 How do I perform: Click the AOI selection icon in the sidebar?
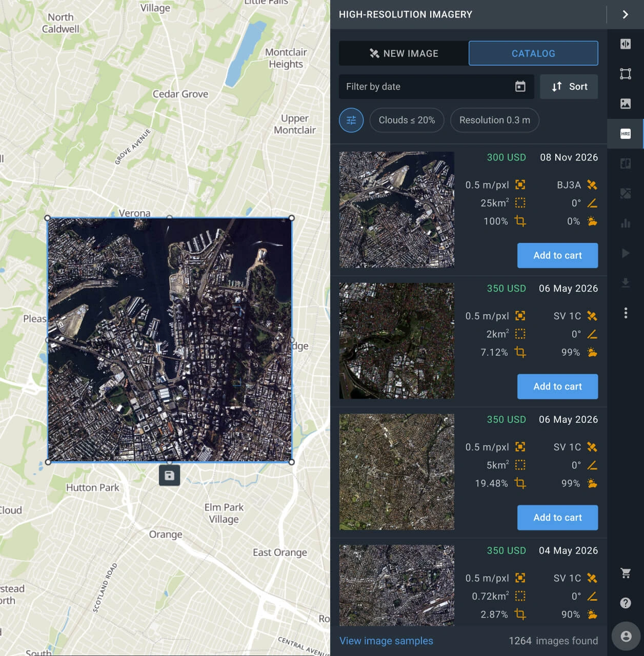coord(626,74)
